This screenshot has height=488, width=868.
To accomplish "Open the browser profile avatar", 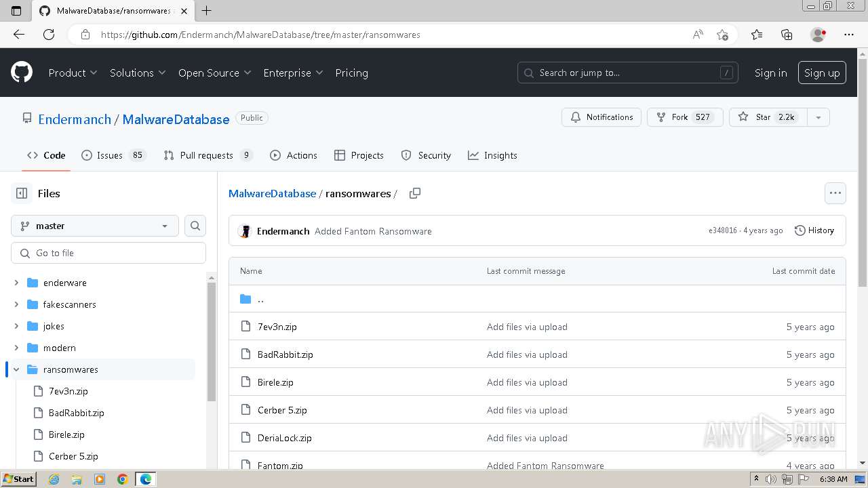I will coord(818,35).
